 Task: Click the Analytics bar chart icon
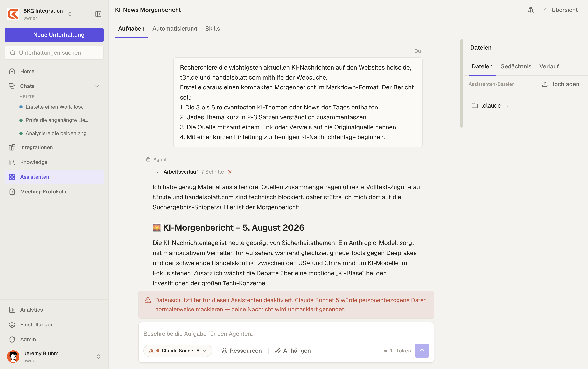[x=12, y=310]
